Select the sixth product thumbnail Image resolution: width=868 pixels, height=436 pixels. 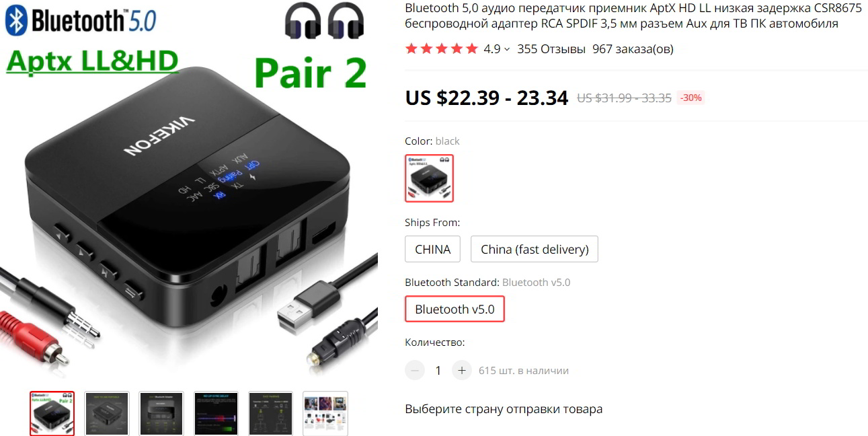325,413
